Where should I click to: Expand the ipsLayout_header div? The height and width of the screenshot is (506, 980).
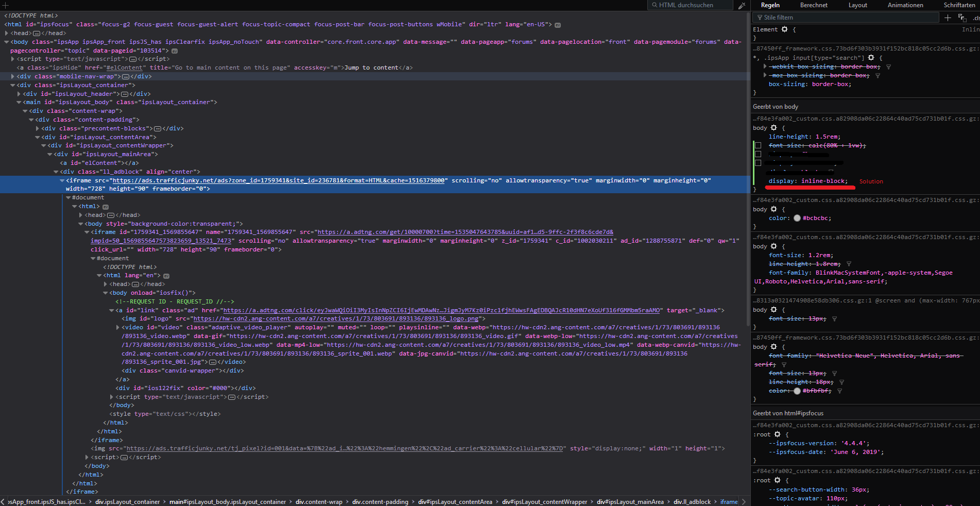pyautogui.click(x=19, y=94)
